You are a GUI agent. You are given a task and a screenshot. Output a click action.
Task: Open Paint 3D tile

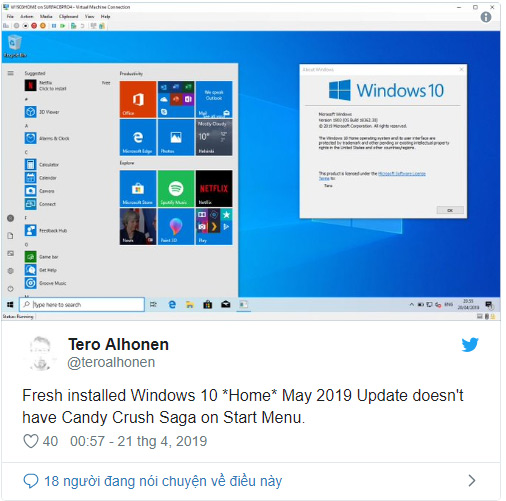click(176, 227)
